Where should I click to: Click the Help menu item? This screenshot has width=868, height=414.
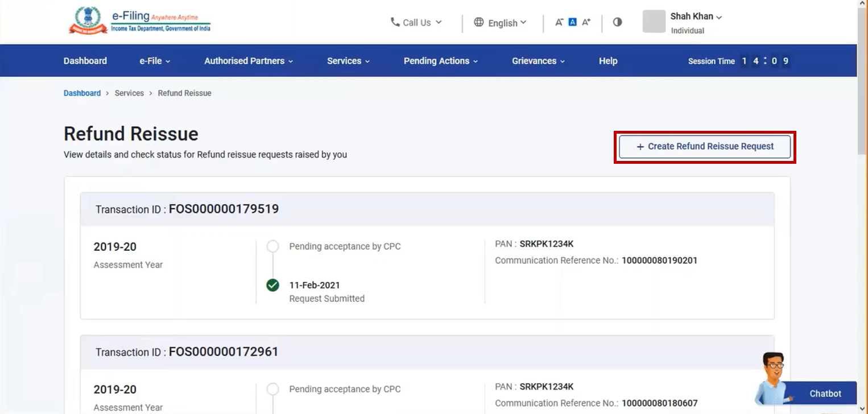click(x=608, y=60)
